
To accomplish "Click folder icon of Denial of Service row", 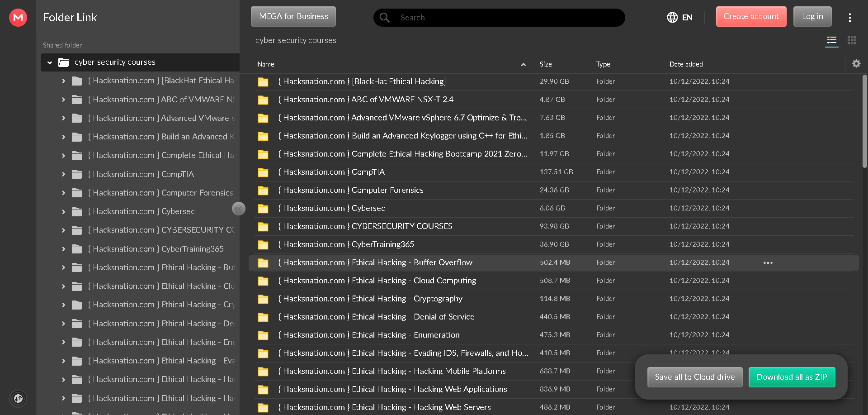I will [x=263, y=317].
